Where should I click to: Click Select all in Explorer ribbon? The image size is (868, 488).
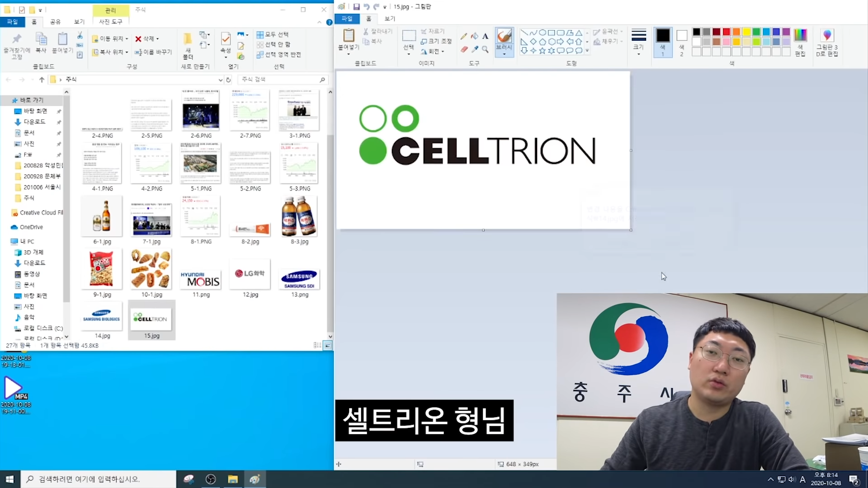click(273, 34)
